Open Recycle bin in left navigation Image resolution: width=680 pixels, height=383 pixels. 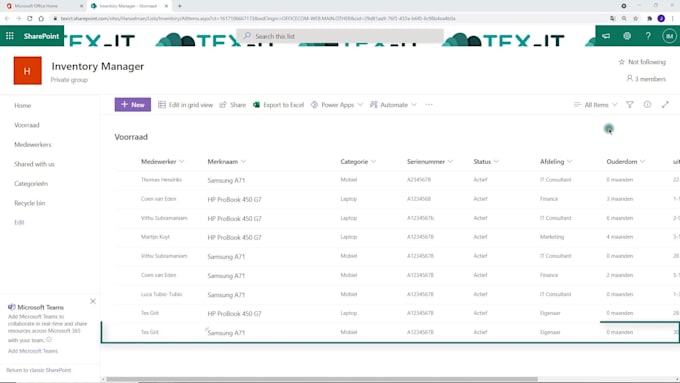29,203
